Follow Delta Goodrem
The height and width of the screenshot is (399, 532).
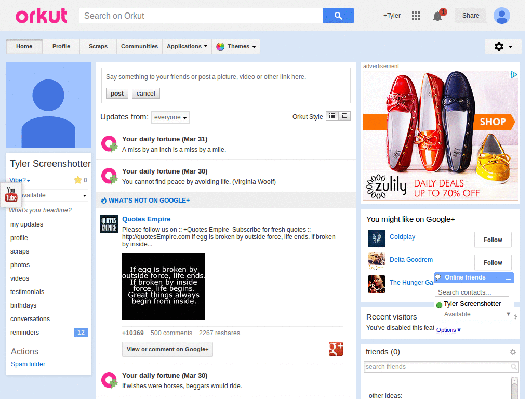[493, 262]
